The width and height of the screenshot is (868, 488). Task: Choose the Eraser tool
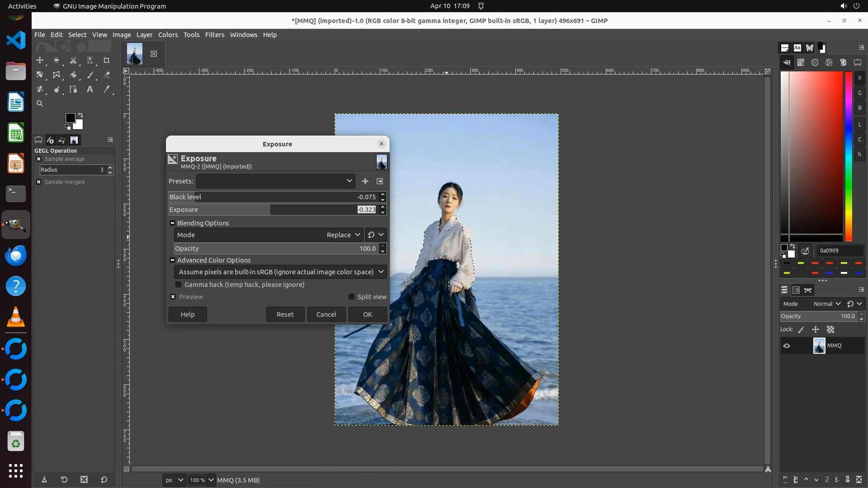(x=107, y=75)
